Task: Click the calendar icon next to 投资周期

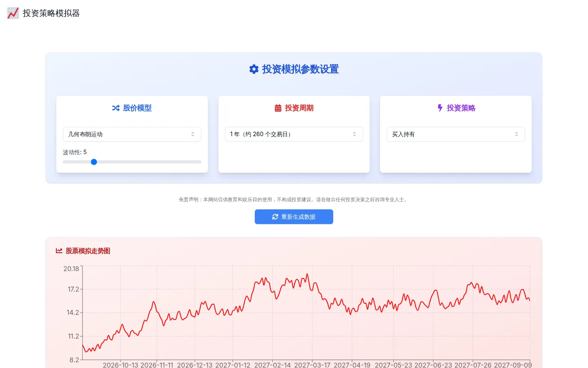Action: [x=278, y=108]
